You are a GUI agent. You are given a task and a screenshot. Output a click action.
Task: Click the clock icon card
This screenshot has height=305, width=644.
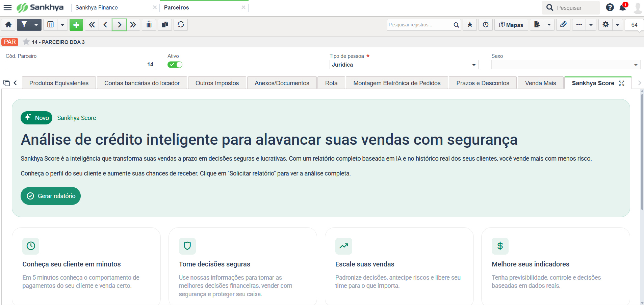(31, 246)
